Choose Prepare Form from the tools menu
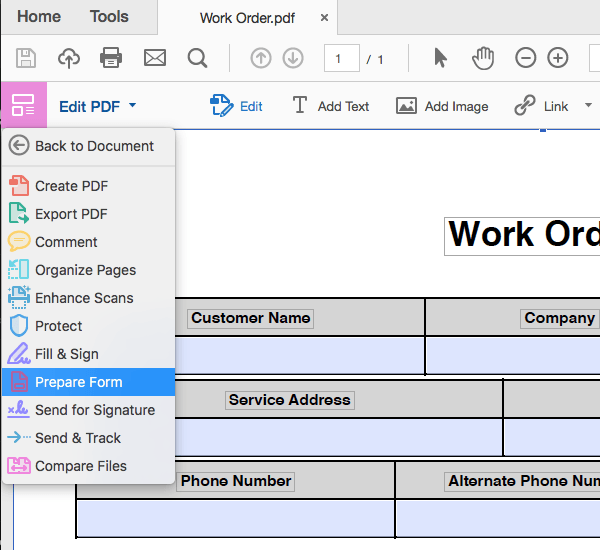The image size is (600, 550). click(88, 382)
